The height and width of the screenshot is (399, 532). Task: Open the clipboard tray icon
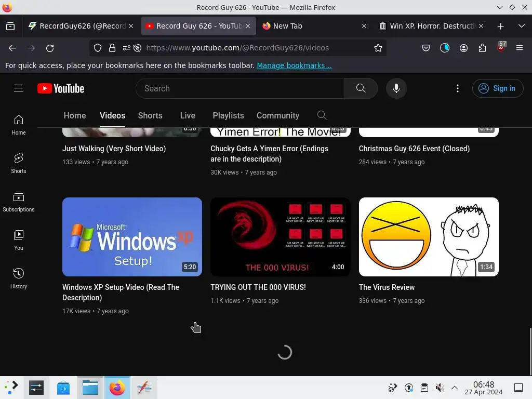pos(424,388)
